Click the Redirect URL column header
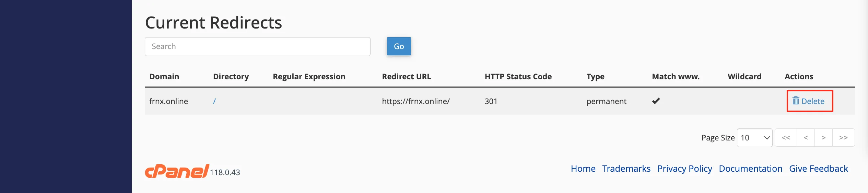868x193 pixels. coord(406,77)
